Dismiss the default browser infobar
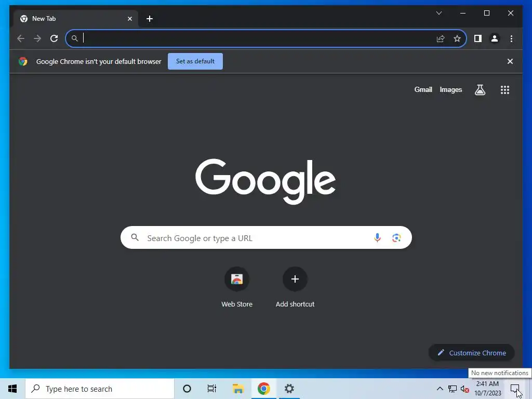This screenshot has height=399, width=532. click(510, 61)
